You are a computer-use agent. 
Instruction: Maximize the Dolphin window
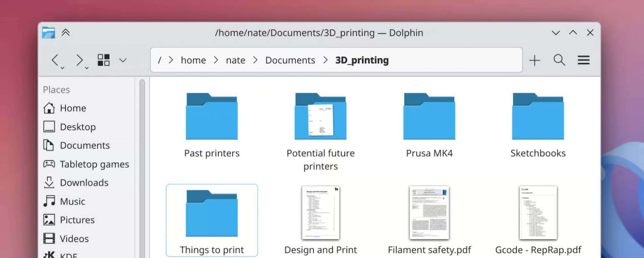coord(573,32)
